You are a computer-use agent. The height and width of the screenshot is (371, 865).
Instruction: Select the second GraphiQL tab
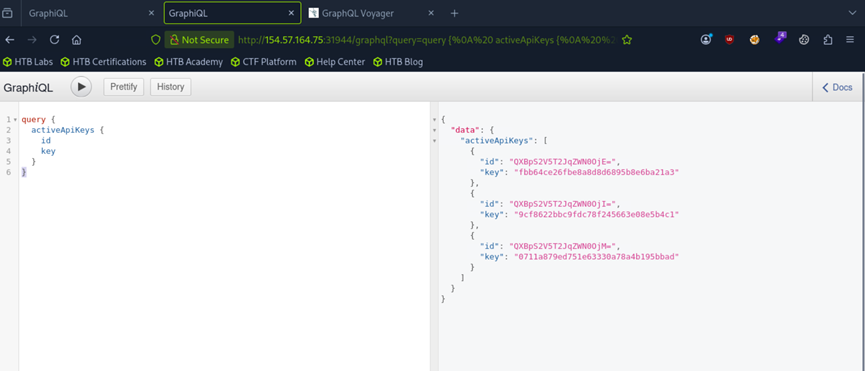(232, 13)
